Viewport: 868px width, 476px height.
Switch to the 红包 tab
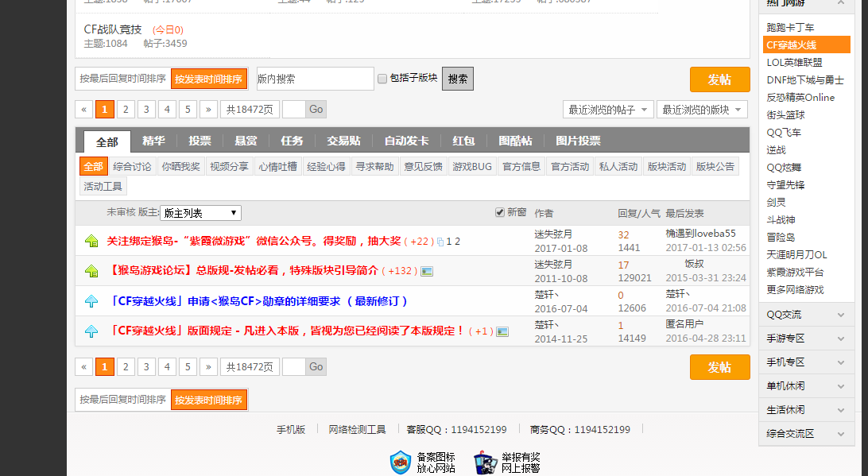[x=463, y=141]
